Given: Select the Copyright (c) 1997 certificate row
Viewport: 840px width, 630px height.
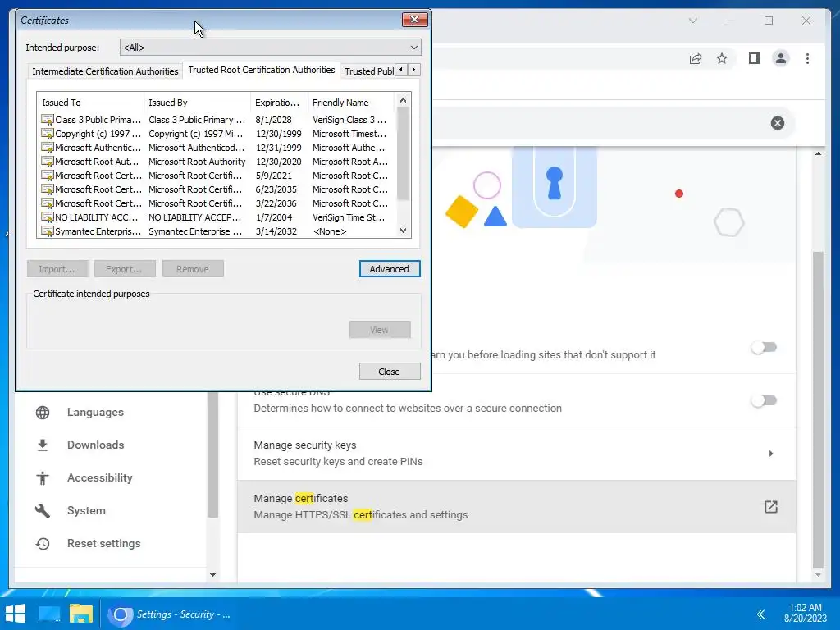Looking at the screenshot, I should pos(217,134).
